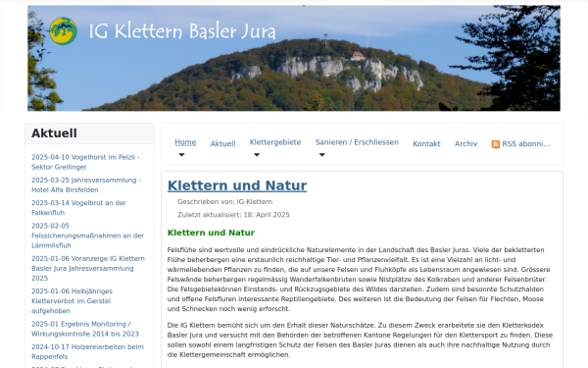Expand the Klettergebiete submenu arrow

click(x=257, y=155)
